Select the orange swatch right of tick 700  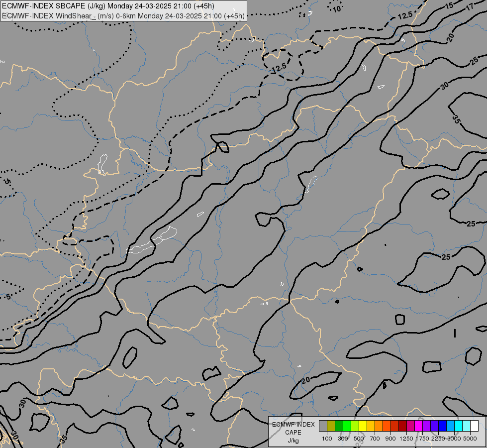[379, 426]
